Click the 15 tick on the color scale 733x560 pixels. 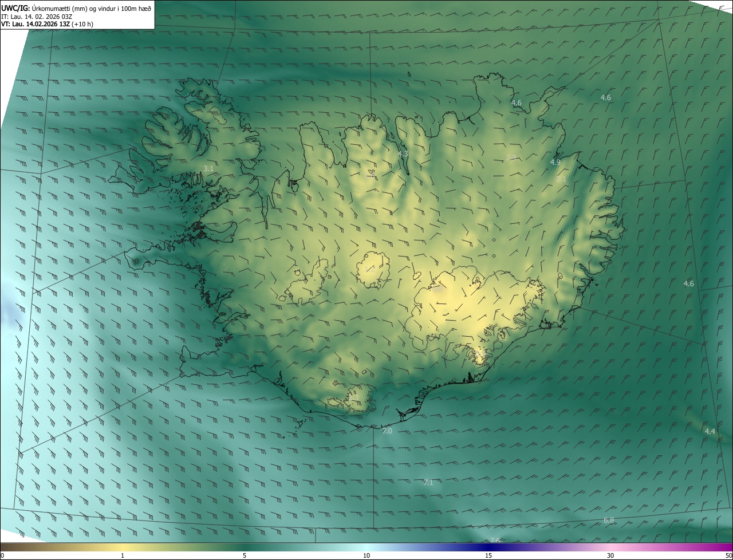(x=488, y=555)
